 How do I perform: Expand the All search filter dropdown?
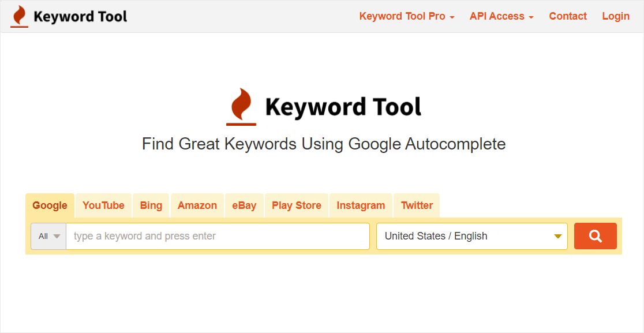pos(48,236)
